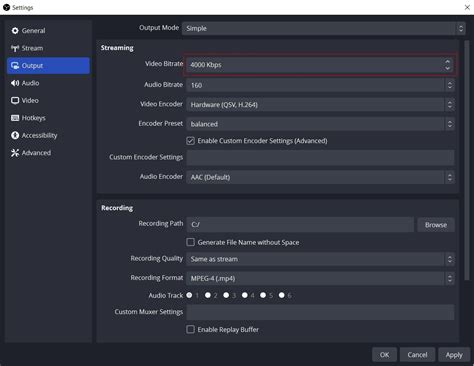Select the Stream antenna icon

(15, 48)
